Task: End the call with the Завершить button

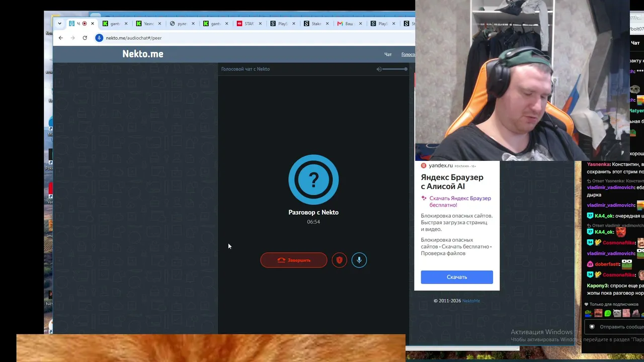Action: (x=294, y=260)
